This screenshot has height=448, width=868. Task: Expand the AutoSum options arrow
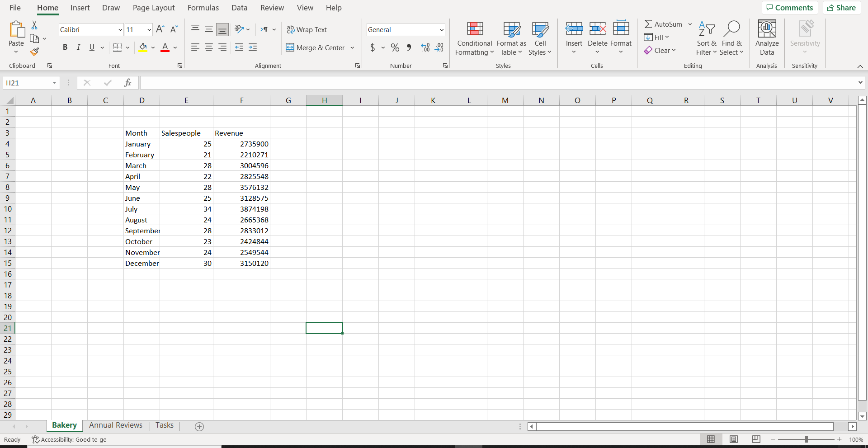pyautogui.click(x=690, y=24)
